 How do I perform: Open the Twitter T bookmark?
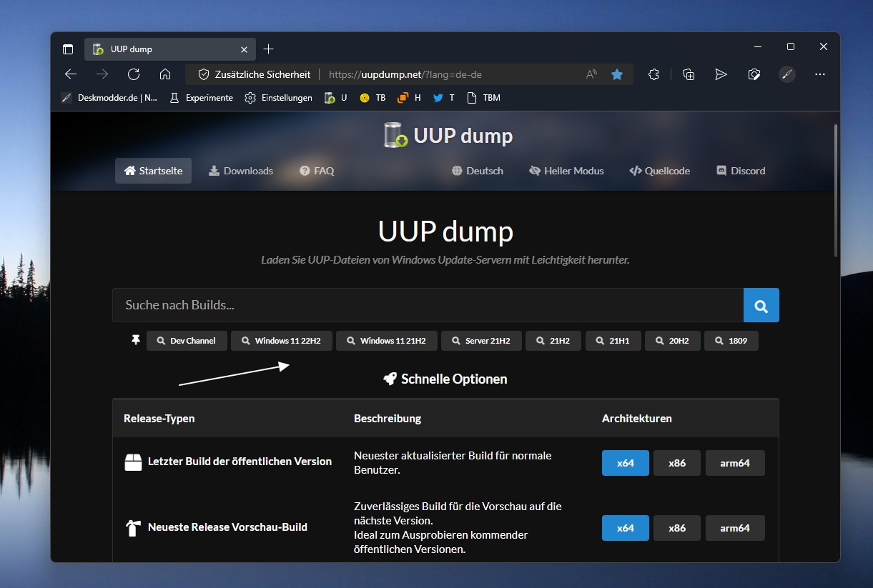pos(444,98)
